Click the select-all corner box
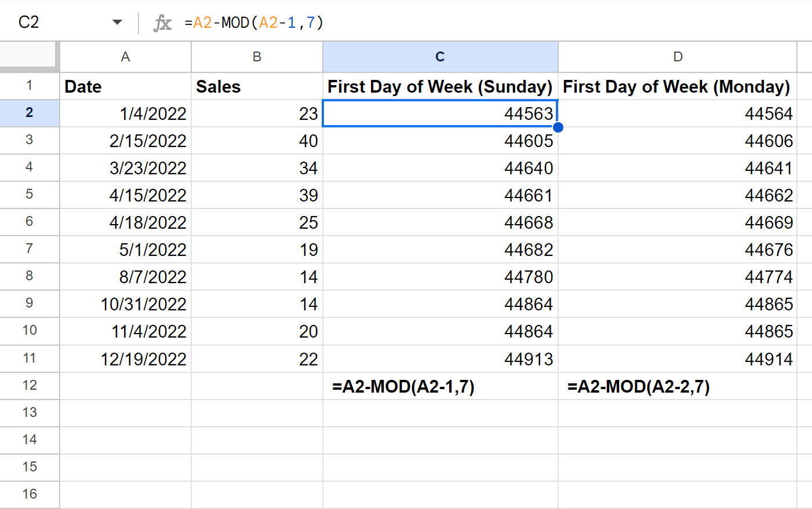The image size is (812, 509). pyautogui.click(x=29, y=56)
